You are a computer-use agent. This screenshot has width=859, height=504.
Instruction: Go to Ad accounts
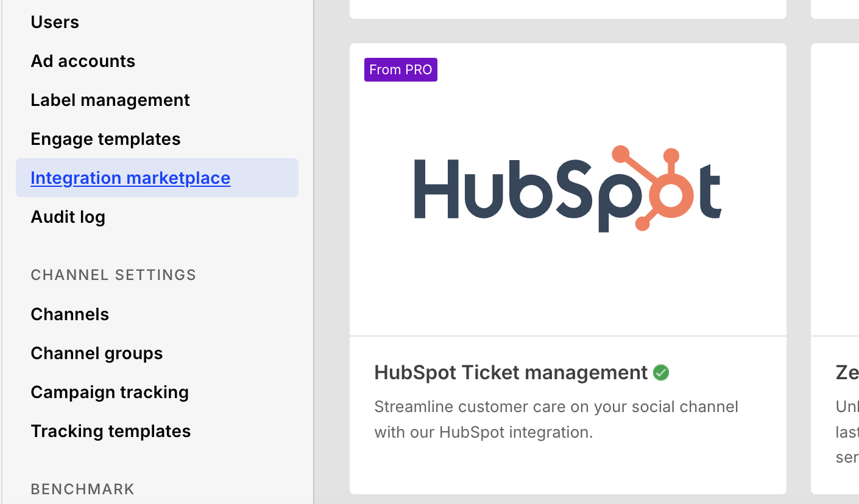pyautogui.click(x=83, y=61)
